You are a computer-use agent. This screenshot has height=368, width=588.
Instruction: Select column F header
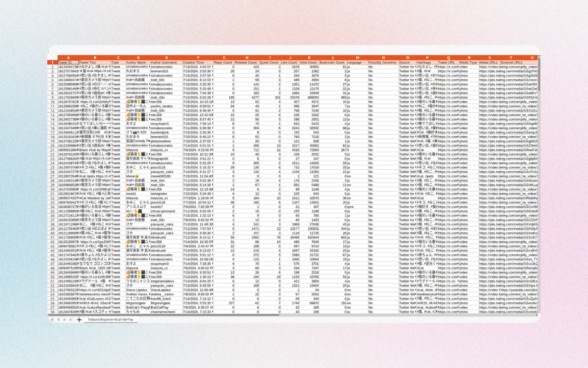[x=198, y=58]
